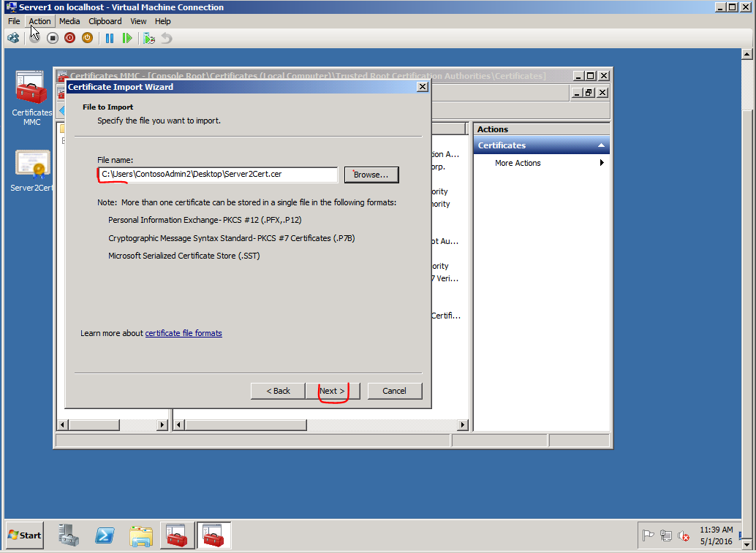Pause the virtual machine
This screenshot has height=553, width=756.
110,38
